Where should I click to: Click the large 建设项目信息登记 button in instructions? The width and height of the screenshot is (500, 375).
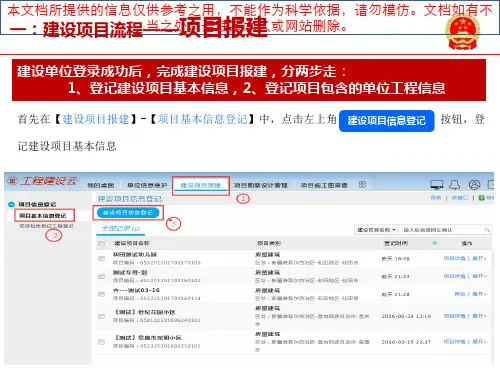pyautogui.click(x=387, y=121)
